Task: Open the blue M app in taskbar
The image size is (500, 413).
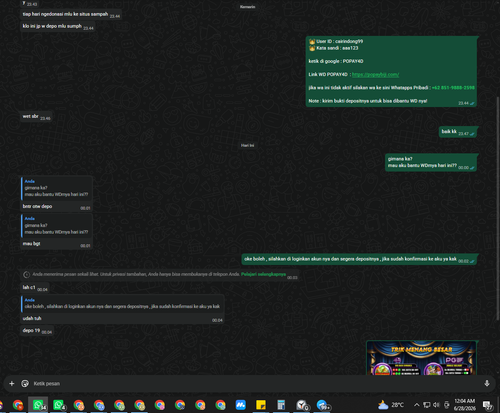Action: pos(240,405)
